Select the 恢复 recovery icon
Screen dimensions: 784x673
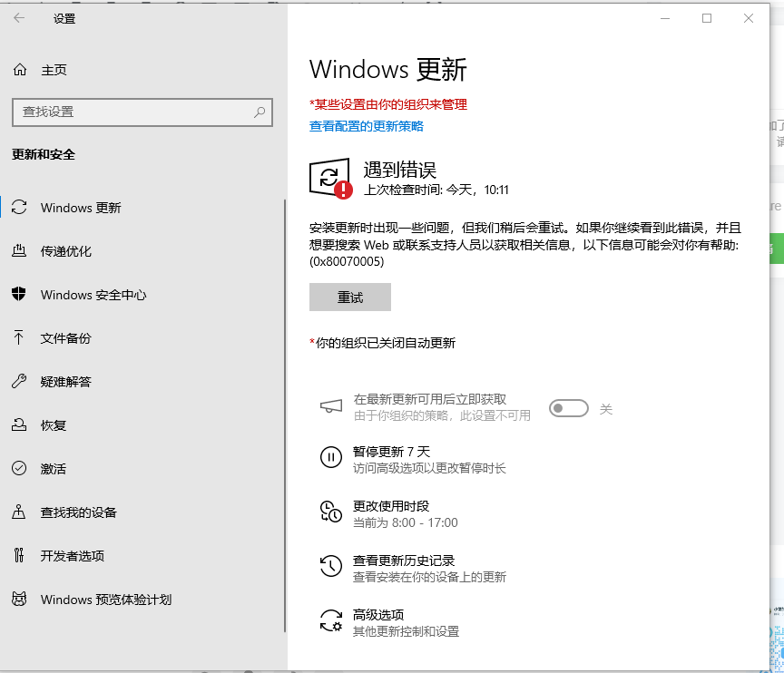[x=19, y=425]
